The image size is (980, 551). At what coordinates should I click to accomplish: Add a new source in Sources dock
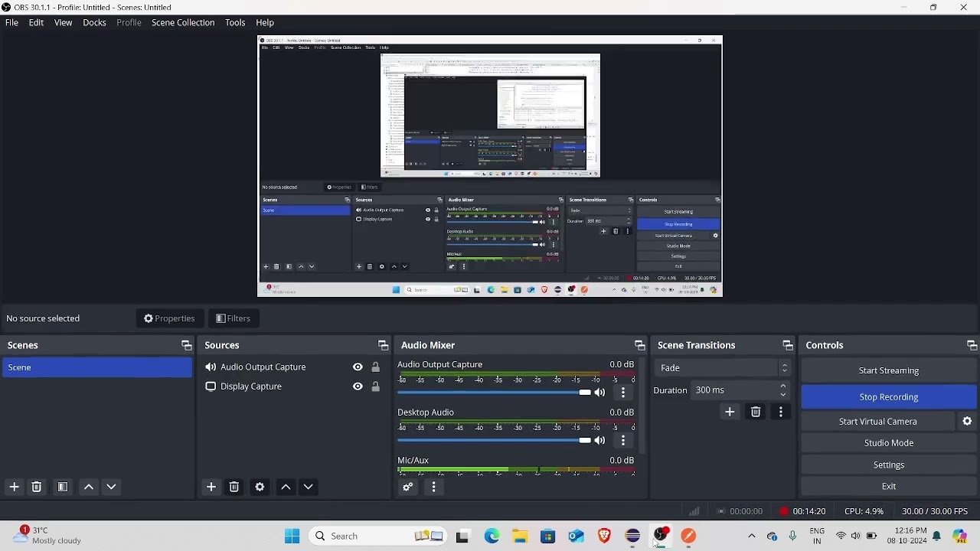point(211,487)
